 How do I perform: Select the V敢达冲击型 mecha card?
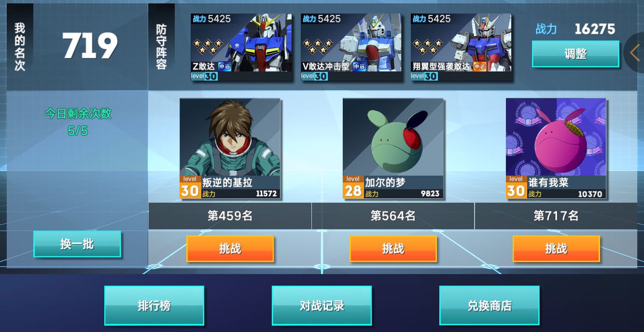click(x=351, y=47)
